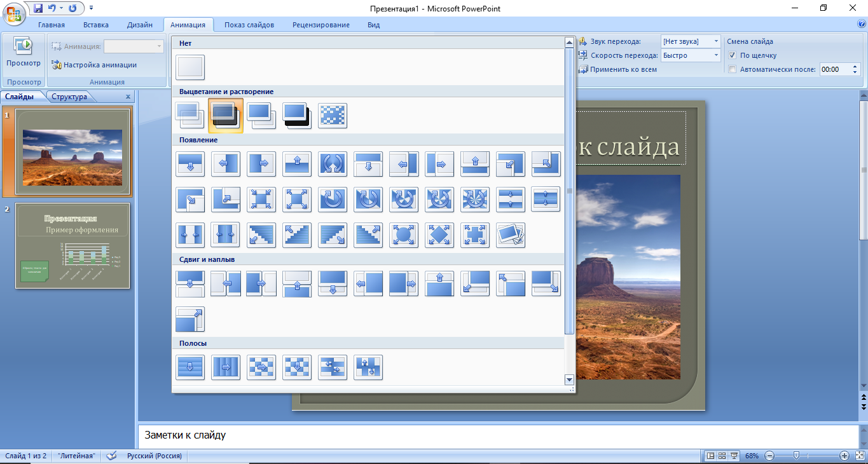Click the zoom-out minus button
The width and height of the screenshot is (868, 464).
coord(769,456)
